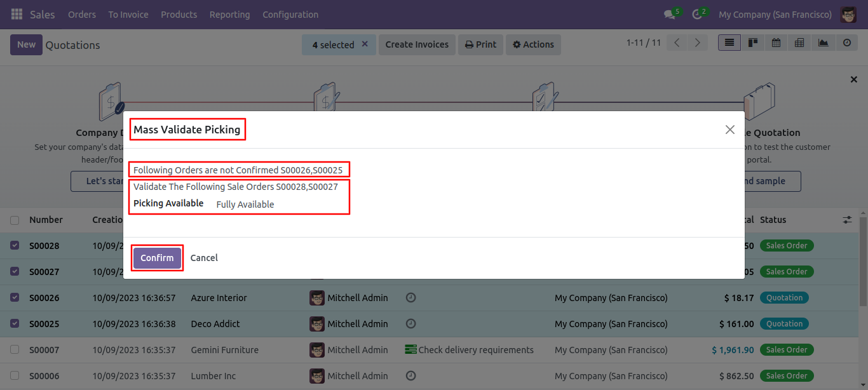This screenshot has height=390, width=868.
Task: Check the S00006 row checkbox
Action: point(15,375)
